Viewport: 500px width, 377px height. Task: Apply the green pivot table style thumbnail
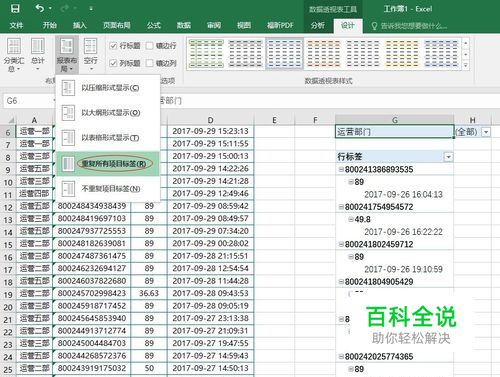[x=206, y=53]
